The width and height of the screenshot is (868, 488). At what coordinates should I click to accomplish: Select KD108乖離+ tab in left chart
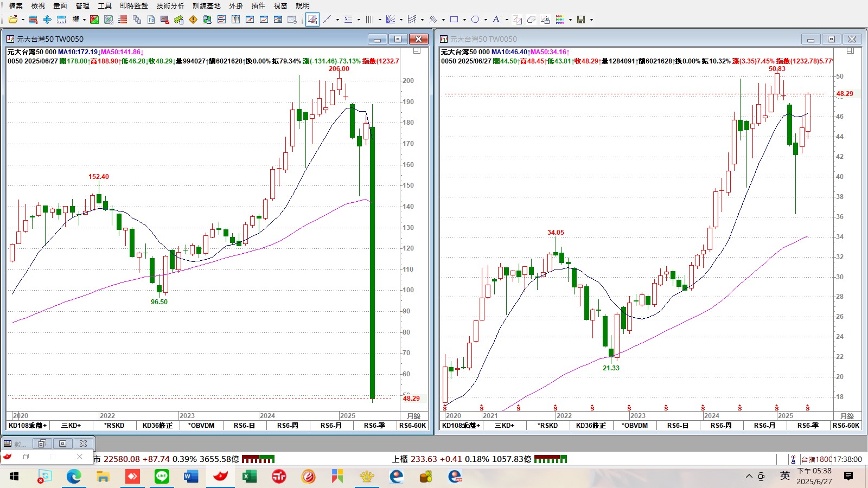pyautogui.click(x=28, y=426)
